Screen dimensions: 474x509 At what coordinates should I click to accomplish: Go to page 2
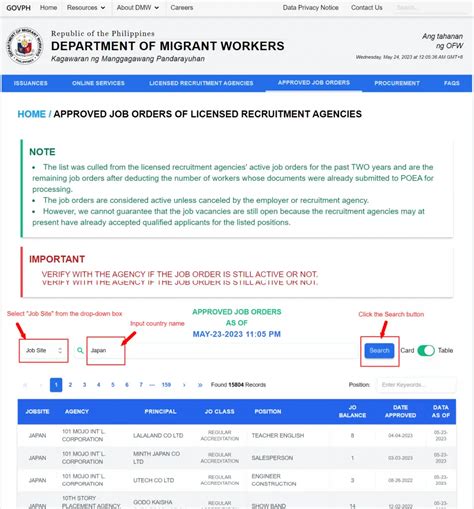pos(70,385)
